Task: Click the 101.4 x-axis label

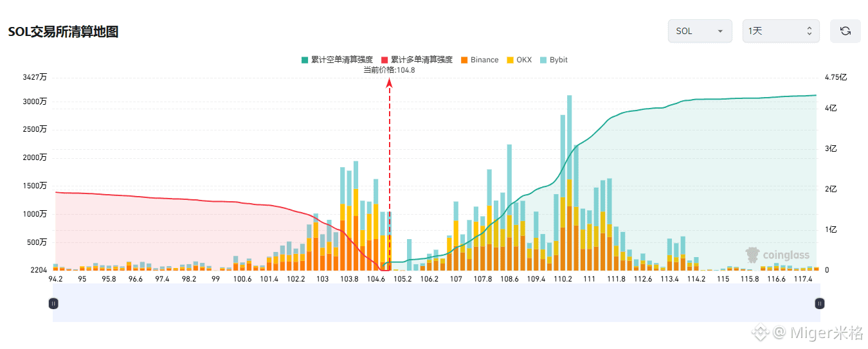Action: click(269, 280)
